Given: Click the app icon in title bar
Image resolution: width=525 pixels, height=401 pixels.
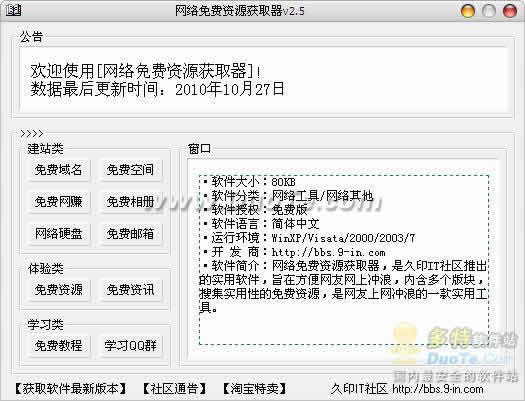Looking at the screenshot, I should (13, 10).
